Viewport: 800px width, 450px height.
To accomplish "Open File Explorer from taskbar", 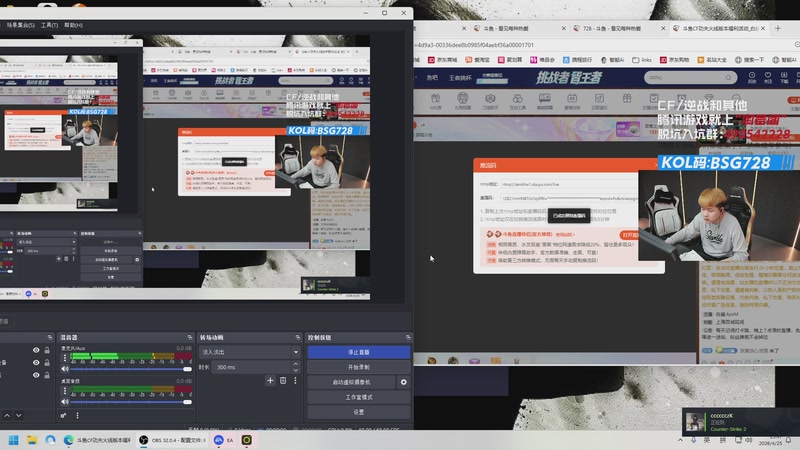I will pos(32,440).
